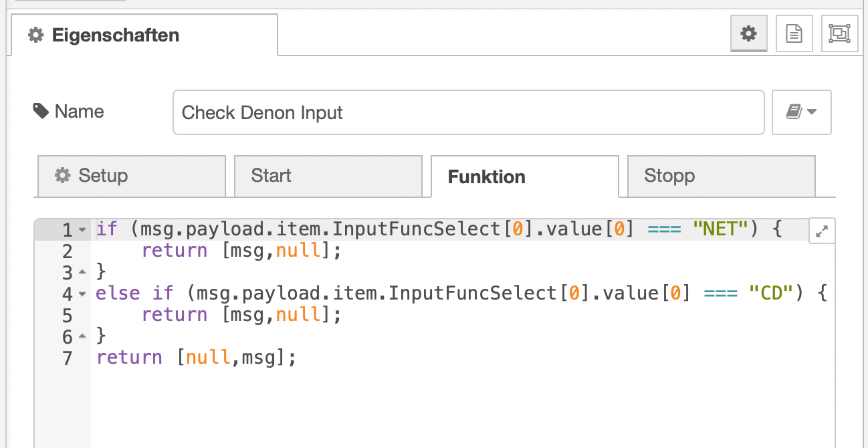Open library book dropdown next to Name

point(802,112)
